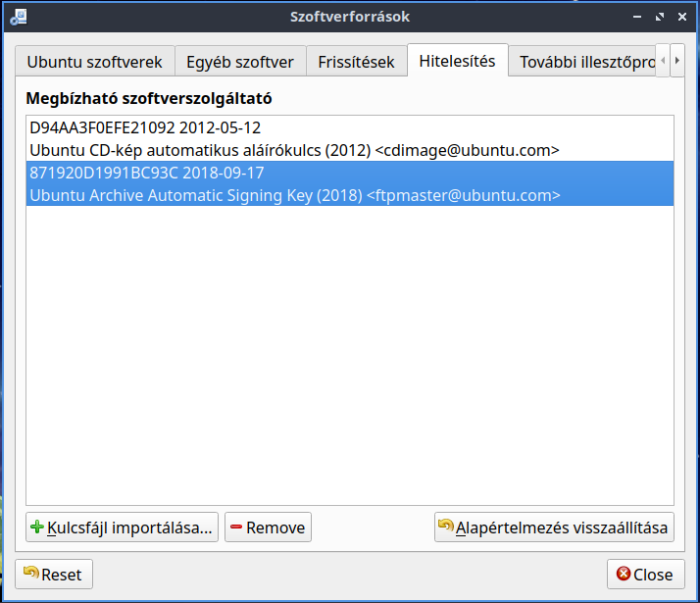Open the Frissítések tab
This screenshot has width=700, height=603.
356,62
